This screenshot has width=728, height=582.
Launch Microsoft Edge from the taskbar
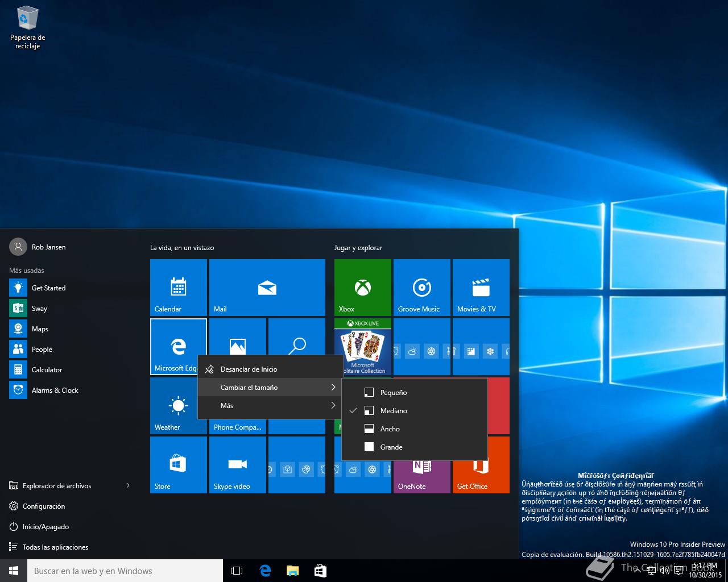(x=265, y=571)
